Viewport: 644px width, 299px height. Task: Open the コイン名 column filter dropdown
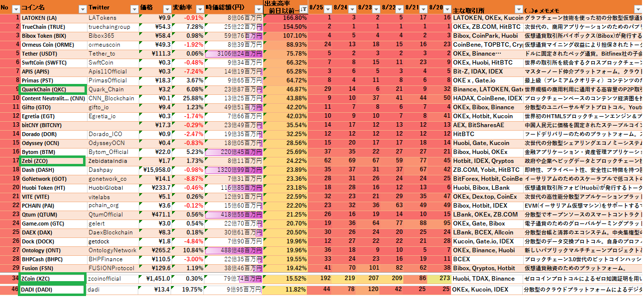pyautogui.click(x=82, y=9)
